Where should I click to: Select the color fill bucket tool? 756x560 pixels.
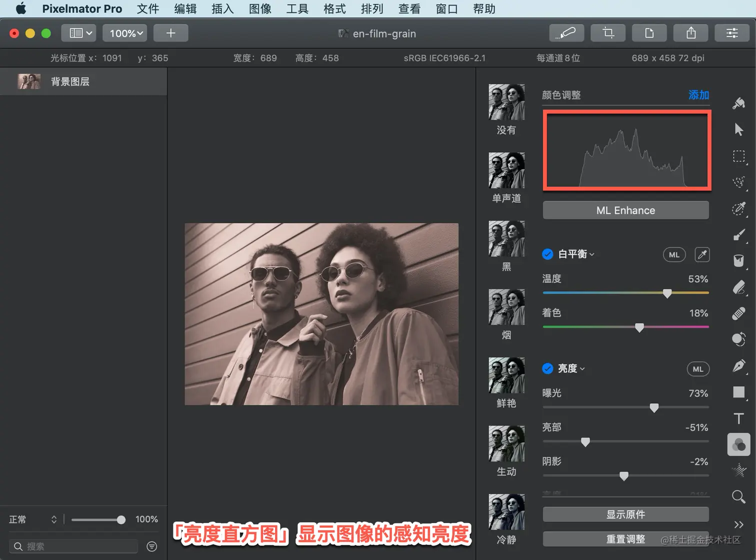click(x=738, y=261)
